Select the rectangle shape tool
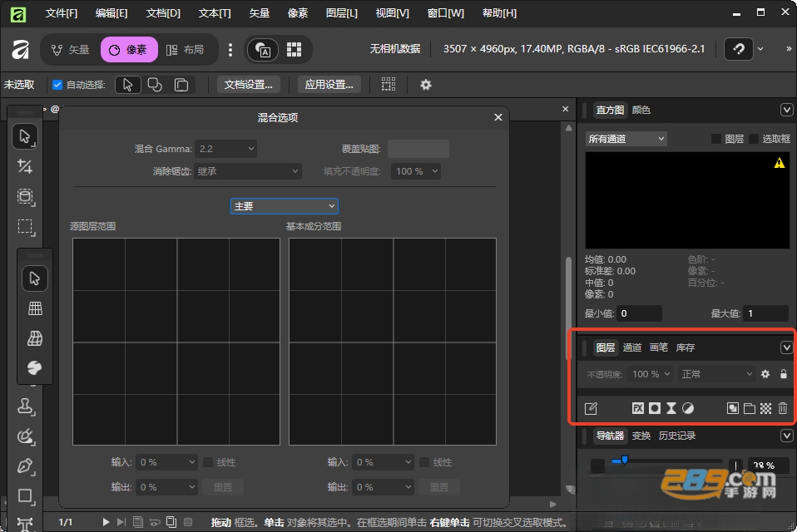797x532 pixels. tap(25, 495)
